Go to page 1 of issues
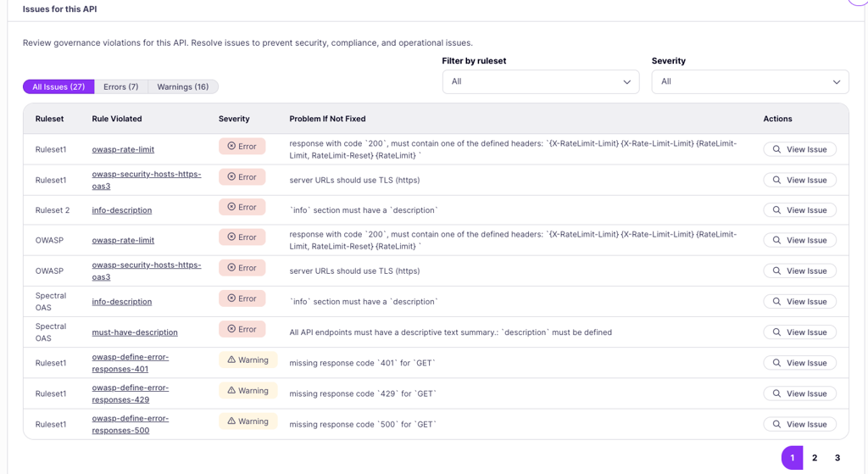 (793, 458)
